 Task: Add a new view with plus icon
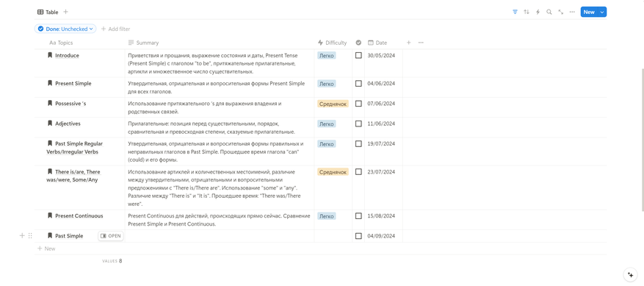(65, 12)
